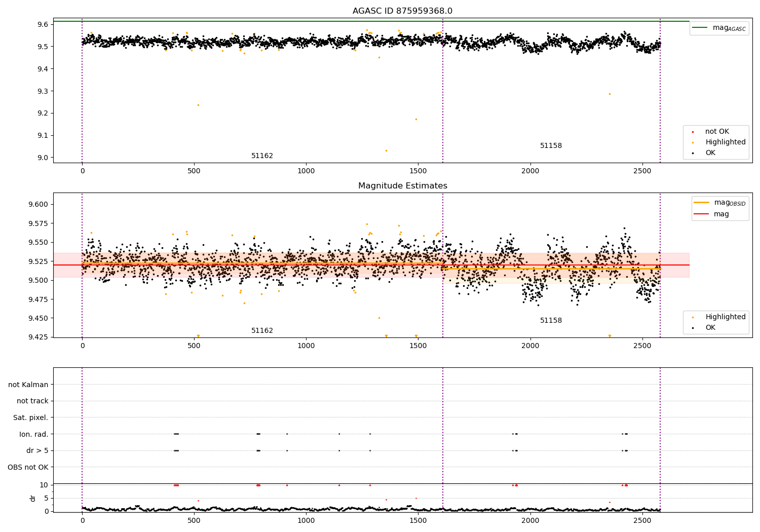Click the 'Sat. pixel.' row label

pos(30,418)
